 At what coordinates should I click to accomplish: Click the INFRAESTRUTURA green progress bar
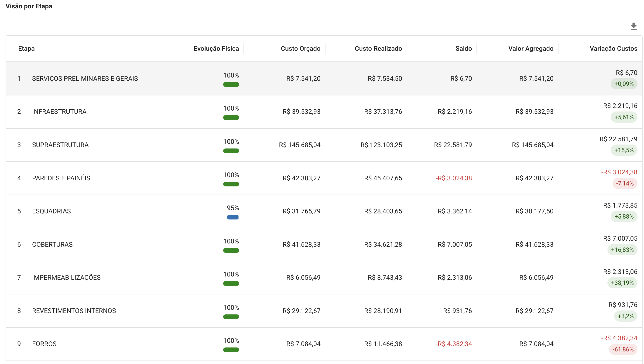tap(231, 118)
